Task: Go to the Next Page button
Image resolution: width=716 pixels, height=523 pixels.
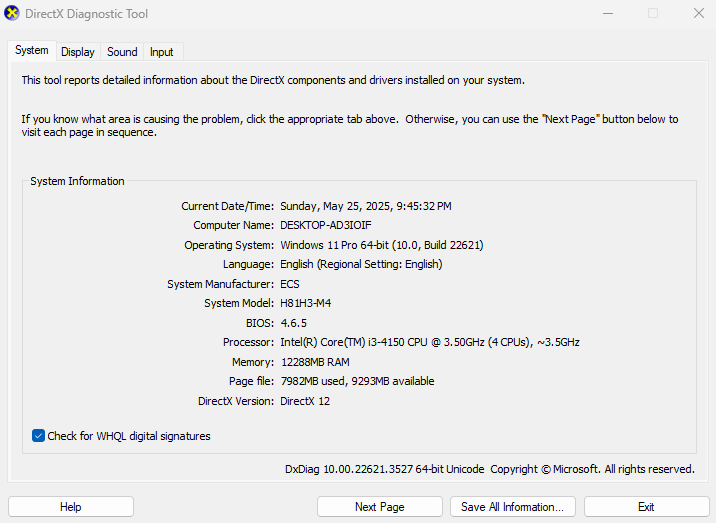Action: point(379,507)
